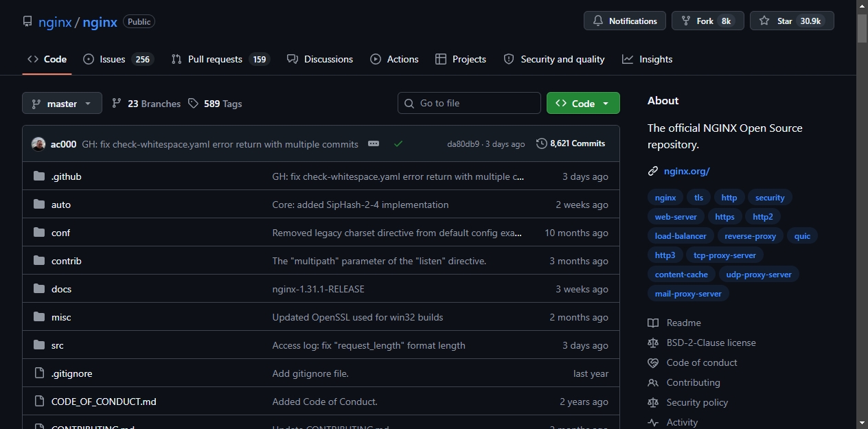
Task: Open 'Updated OpenSSL used for win32 builds' commit
Action: [x=358, y=317]
